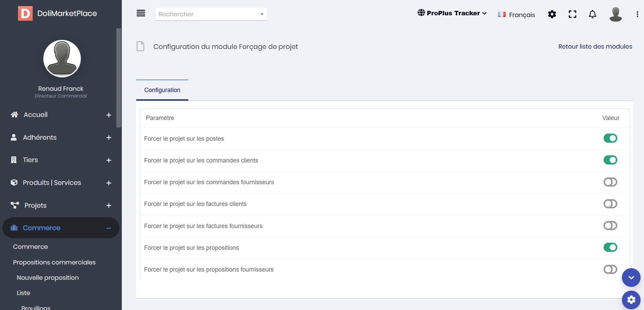
Task: Click the user avatar in top bar
Action: [x=615, y=14]
